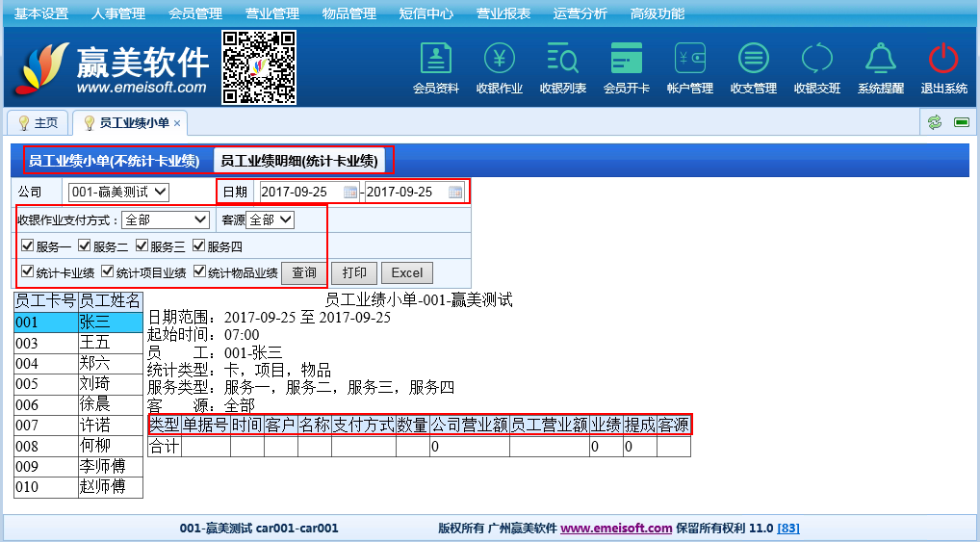Open 帐户管理 account management icon

pos(689,60)
